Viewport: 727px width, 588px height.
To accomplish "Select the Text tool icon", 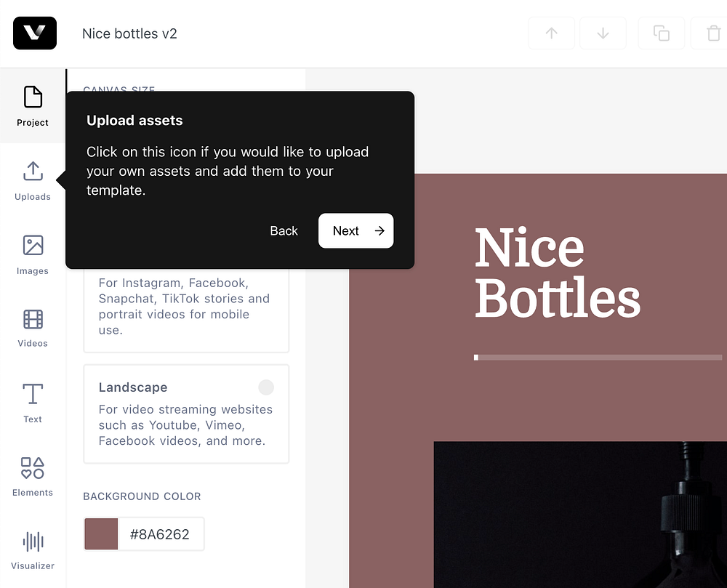I will pyautogui.click(x=33, y=394).
